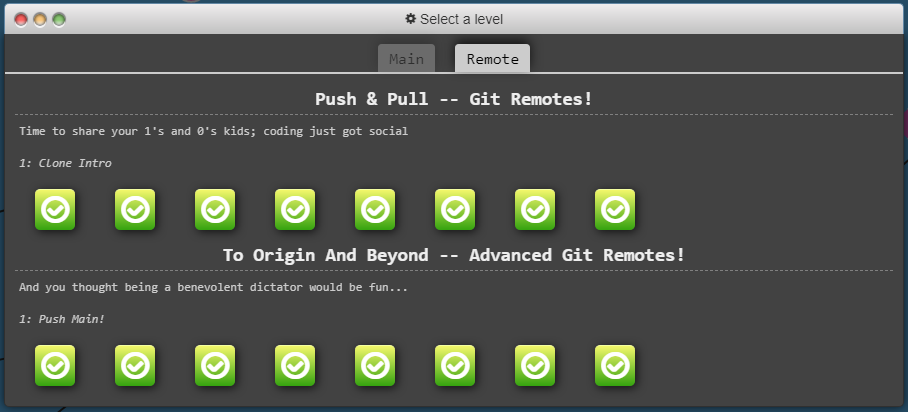The image size is (908, 412).
Task: Open eighth level in Push & Pull row
Action: (x=615, y=210)
